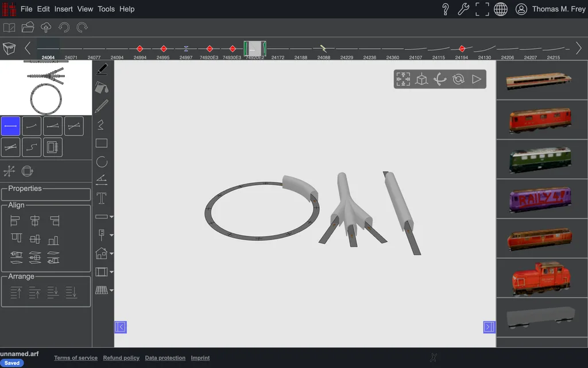Go to previous track library items

[28, 48]
